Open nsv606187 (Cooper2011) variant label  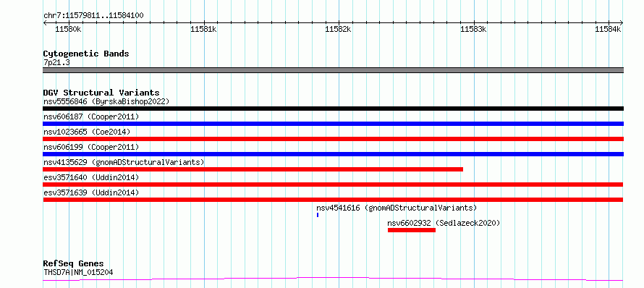pyautogui.click(x=91, y=117)
